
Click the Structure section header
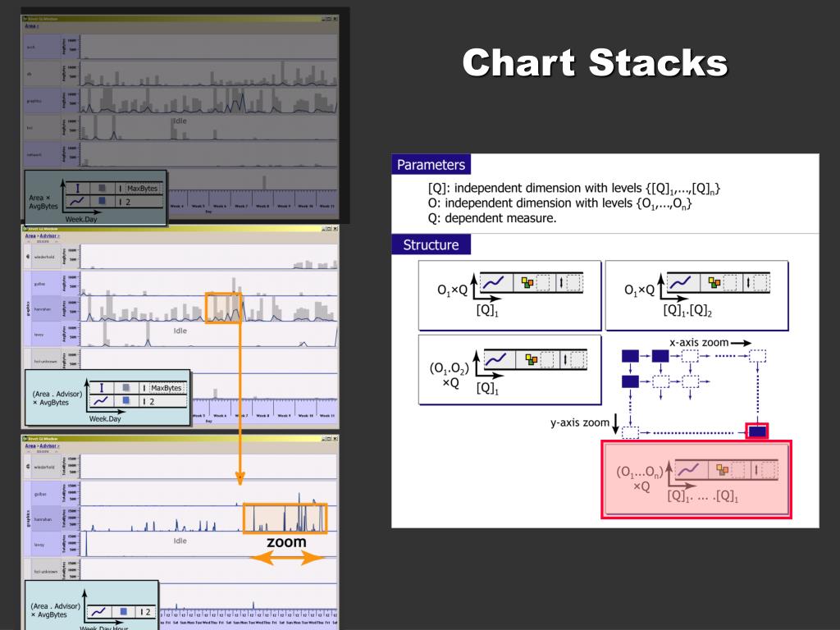click(431, 244)
